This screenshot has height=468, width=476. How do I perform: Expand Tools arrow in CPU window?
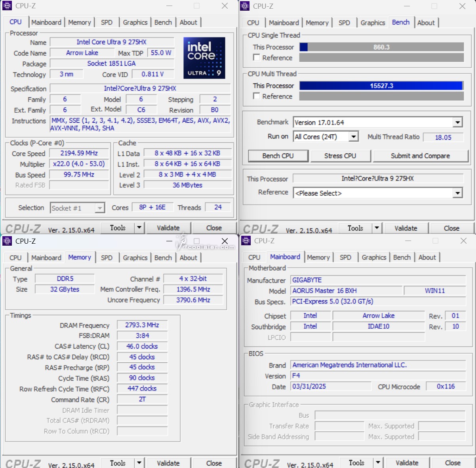click(x=139, y=228)
